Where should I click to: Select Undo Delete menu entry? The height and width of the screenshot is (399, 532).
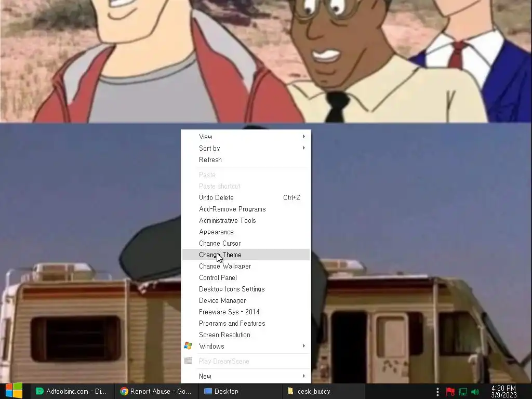click(246, 197)
